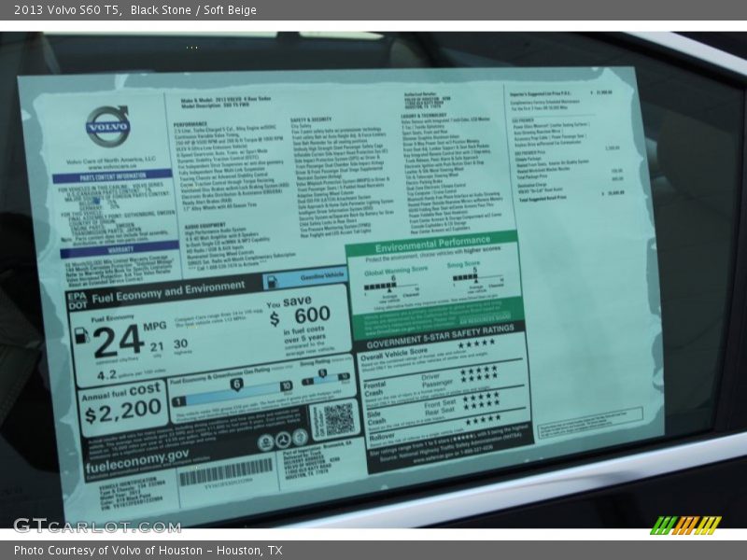
Task: Click the 'Environmental Performance' green header
Action: (x=432, y=243)
